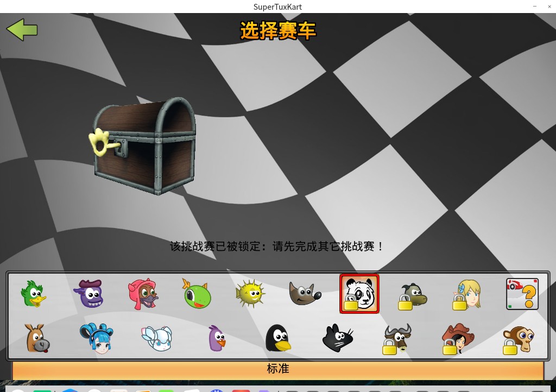556x392 pixels.
Task: Pick the red-hooded platypus character
Action: pyautogui.click(x=143, y=294)
